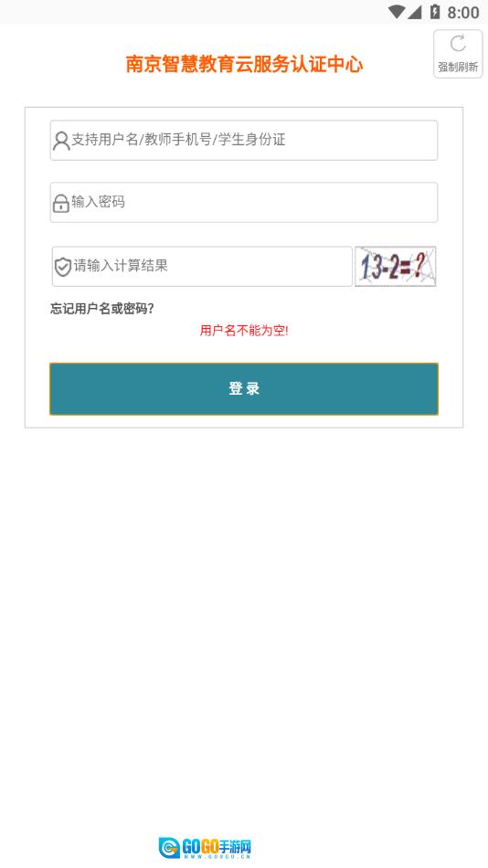Click the 强制刷新 label text
Image resolution: width=488 pixels, height=868 pixels.
tap(458, 67)
